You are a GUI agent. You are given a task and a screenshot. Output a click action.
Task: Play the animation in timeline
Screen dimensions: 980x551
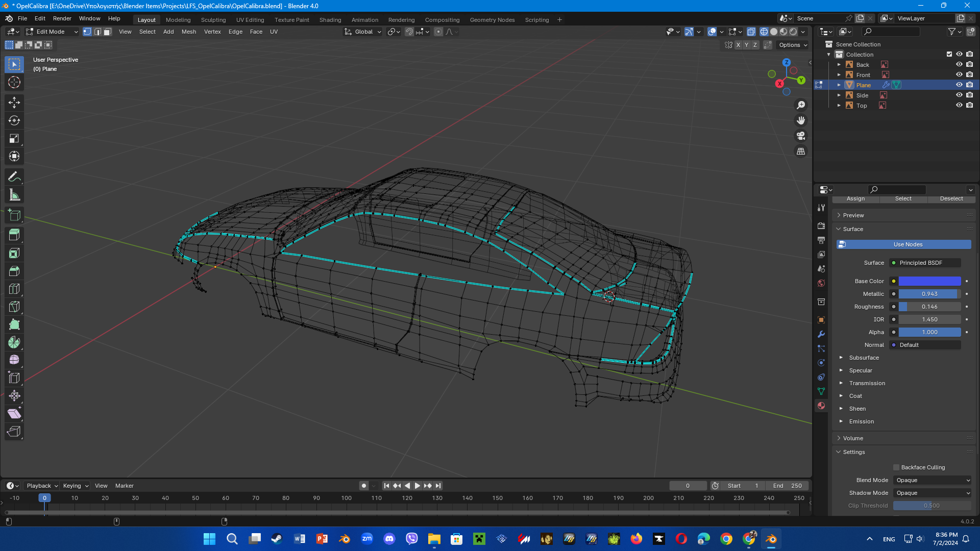pos(418,486)
